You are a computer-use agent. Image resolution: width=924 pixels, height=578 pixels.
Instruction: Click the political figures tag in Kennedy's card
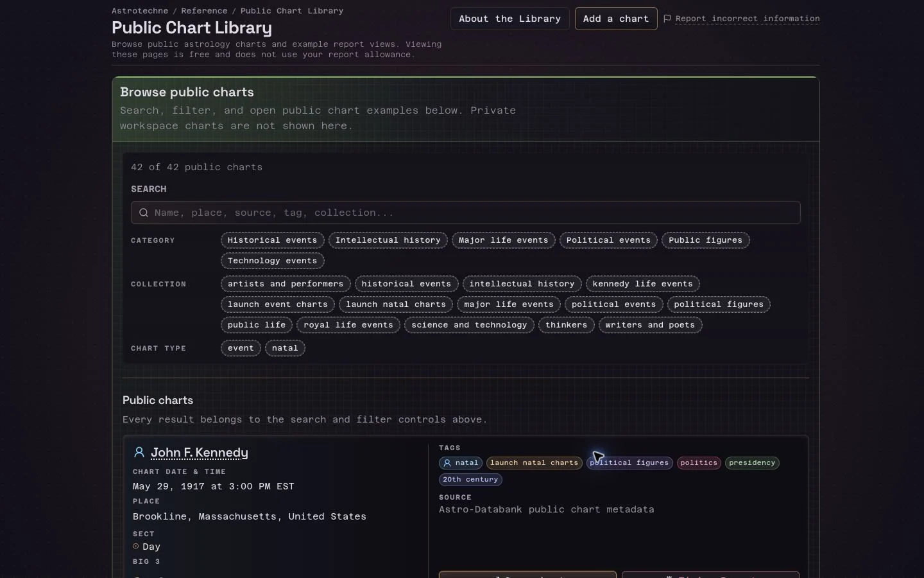[x=629, y=463]
